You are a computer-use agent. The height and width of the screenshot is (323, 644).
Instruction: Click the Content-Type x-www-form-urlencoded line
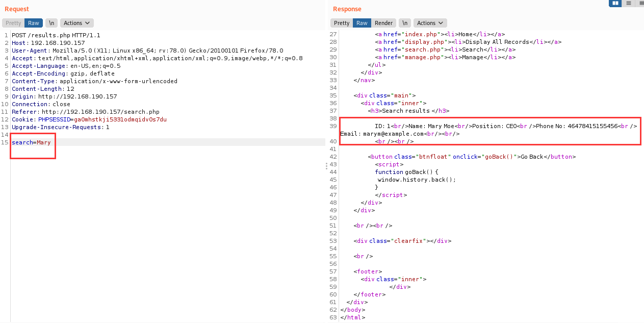(95, 81)
